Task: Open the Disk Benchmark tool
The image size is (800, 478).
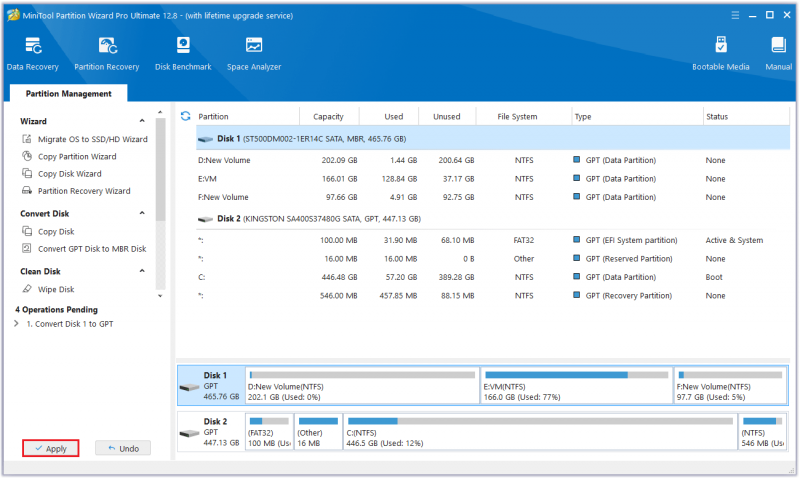Action: point(183,54)
